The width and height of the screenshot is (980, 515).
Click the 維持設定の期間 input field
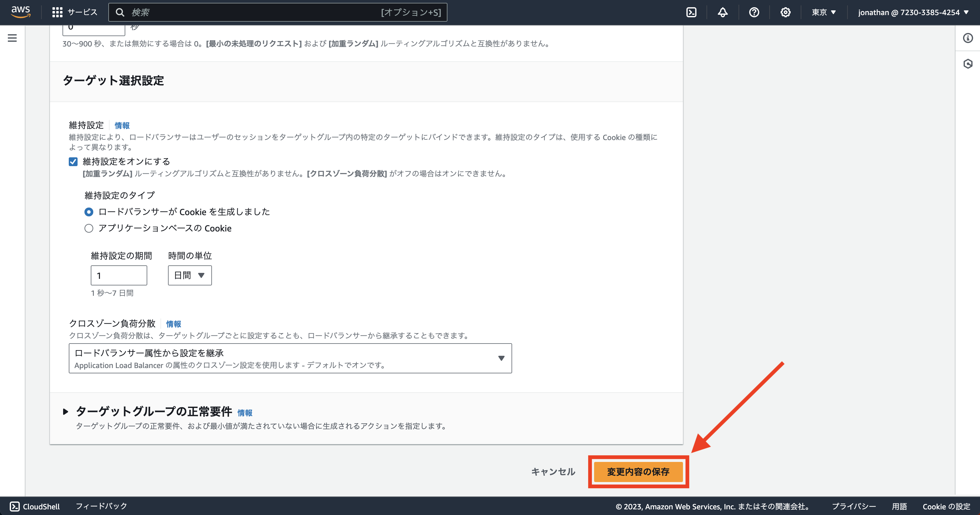click(119, 275)
